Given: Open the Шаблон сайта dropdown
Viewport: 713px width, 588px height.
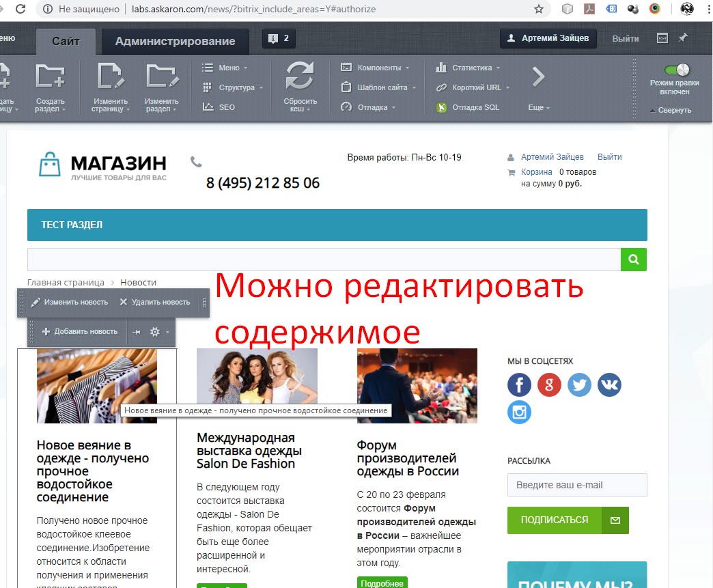Looking at the screenshot, I should tap(382, 87).
